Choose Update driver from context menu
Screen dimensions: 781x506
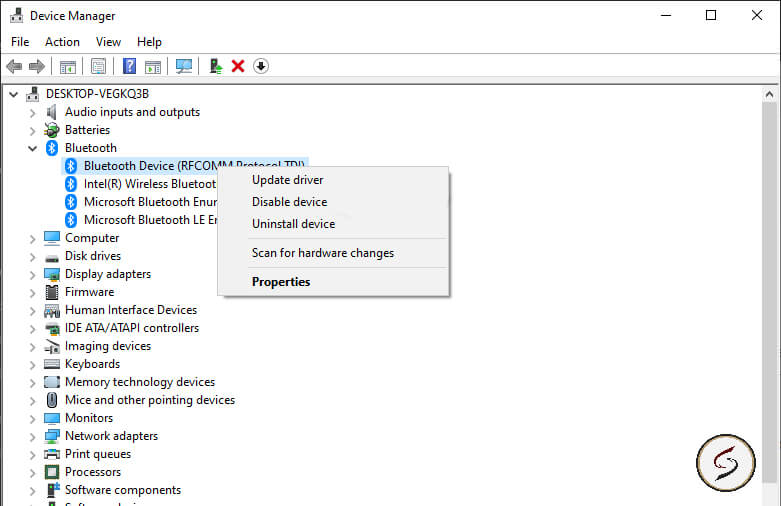334,180
